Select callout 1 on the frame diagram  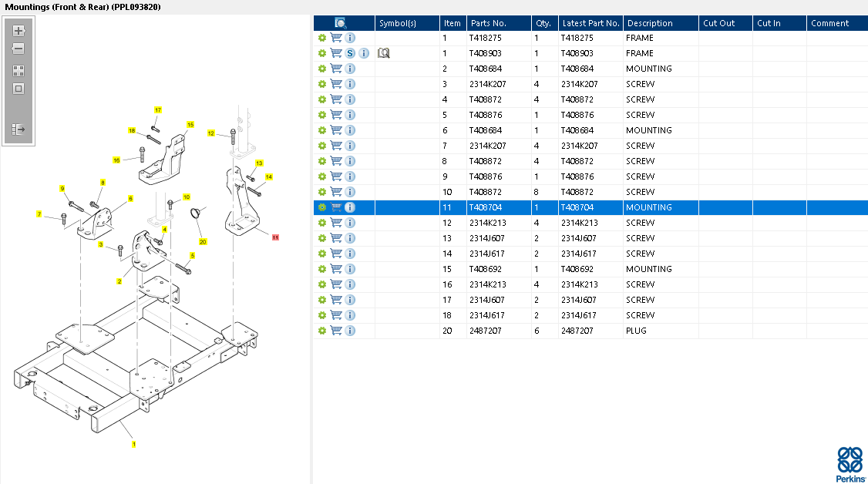point(133,444)
